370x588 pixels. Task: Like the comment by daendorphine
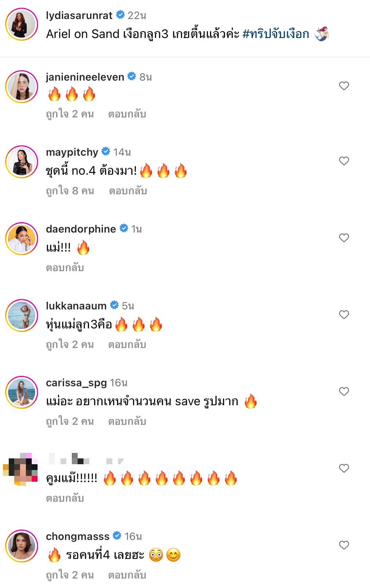pos(344,238)
